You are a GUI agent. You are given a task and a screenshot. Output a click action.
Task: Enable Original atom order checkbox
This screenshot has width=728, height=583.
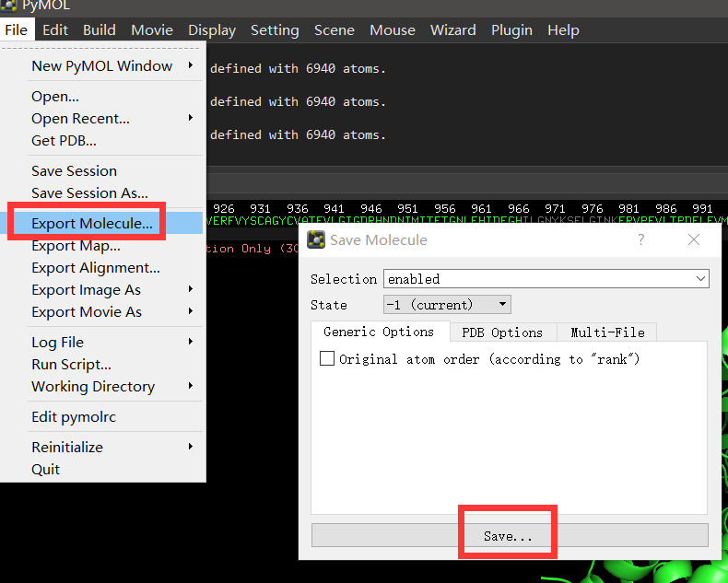(327, 359)
